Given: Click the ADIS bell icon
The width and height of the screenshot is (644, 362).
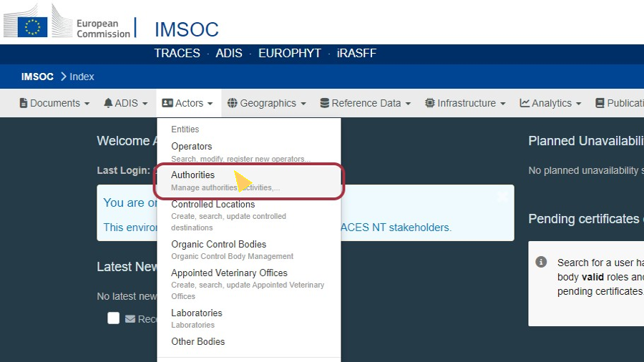Looking at the screenshot, I should (x=108, y=103).
